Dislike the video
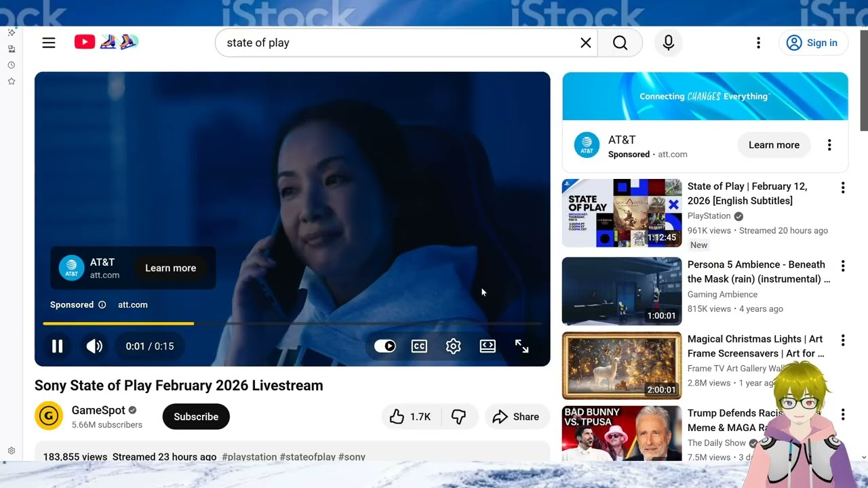This screenshot has width=868, height=488. pyautogui.click(x=459, y=417)
